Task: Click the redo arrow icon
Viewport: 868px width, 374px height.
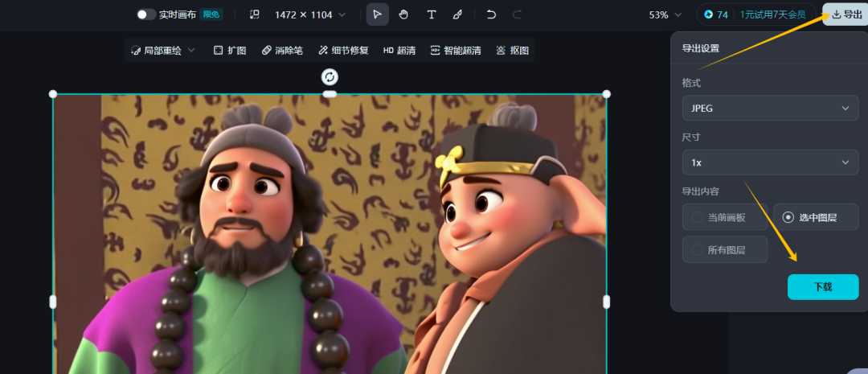Action: (517, 14)
